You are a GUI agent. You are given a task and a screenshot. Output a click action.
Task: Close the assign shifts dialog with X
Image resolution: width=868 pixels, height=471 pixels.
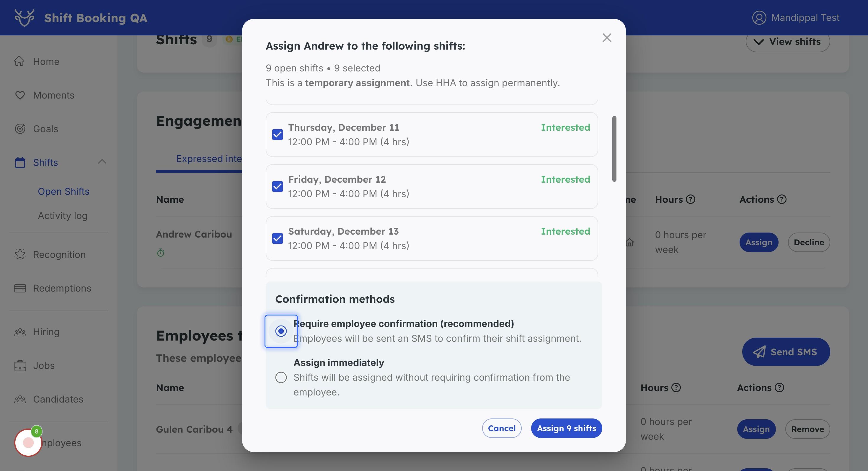click(x=606, y=38)
